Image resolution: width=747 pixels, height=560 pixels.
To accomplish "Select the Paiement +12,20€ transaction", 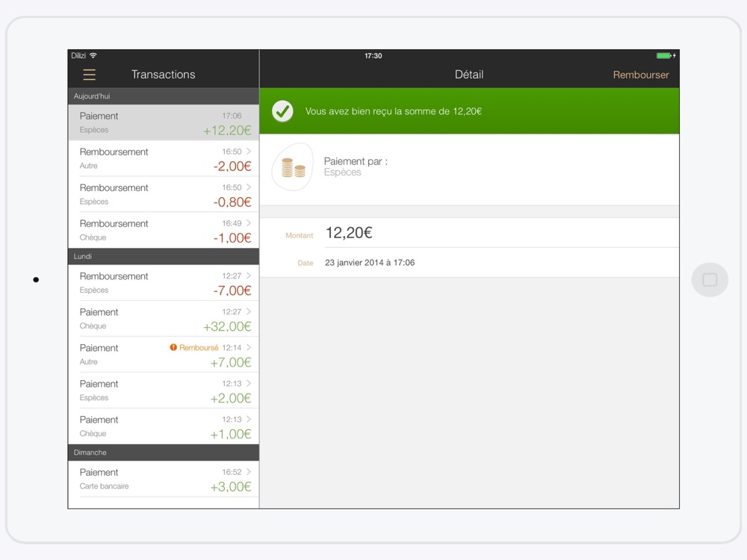I will 164,122.
